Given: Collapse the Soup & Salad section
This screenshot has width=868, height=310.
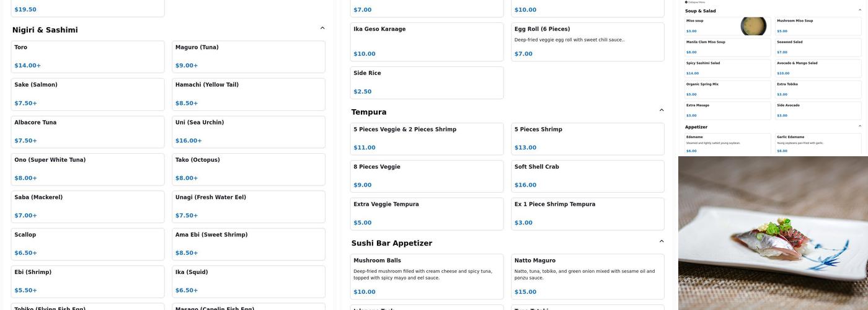Looking at the screenshot, I should 860,11.
